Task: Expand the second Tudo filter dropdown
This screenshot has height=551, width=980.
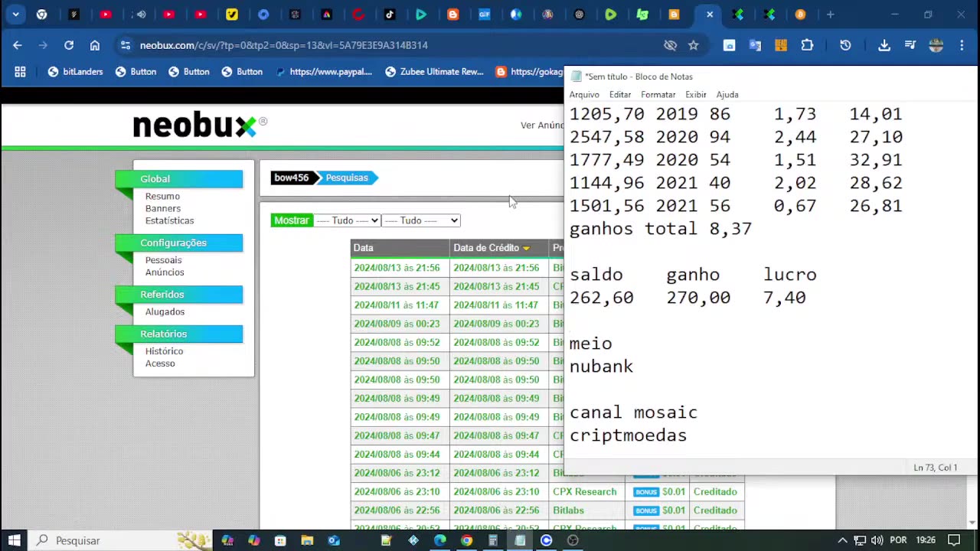Action: pos(421,220)
